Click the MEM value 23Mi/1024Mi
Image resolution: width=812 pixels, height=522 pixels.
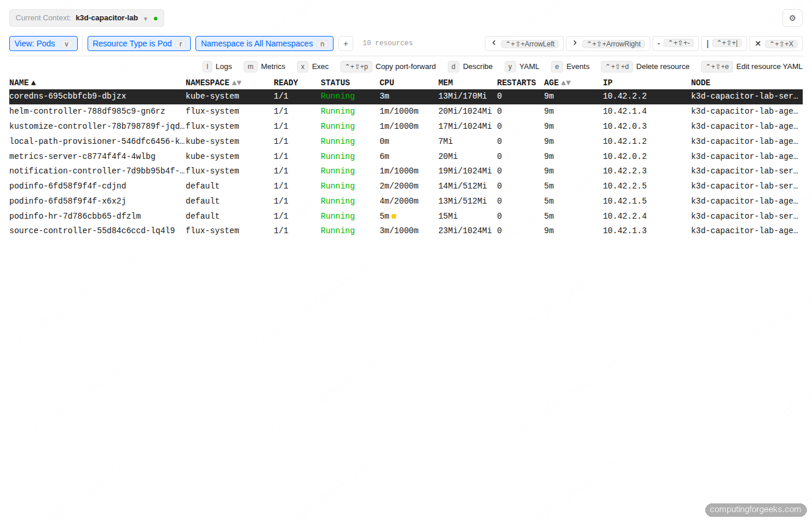[465, 231]
